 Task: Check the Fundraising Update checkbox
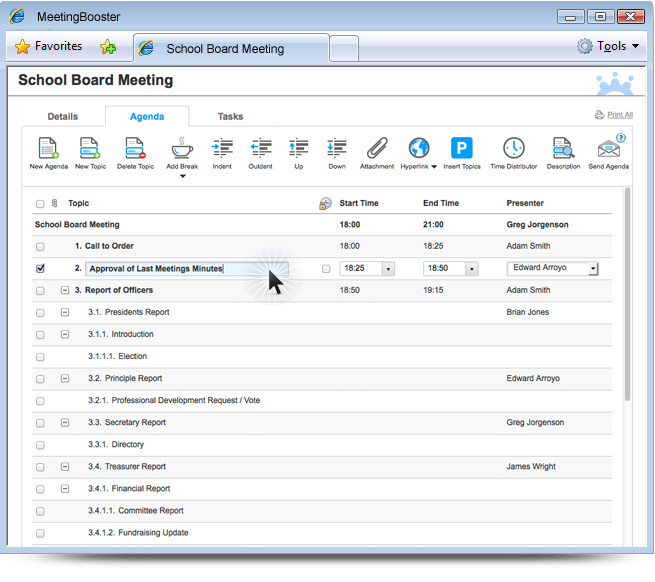[x=40, y=533]
